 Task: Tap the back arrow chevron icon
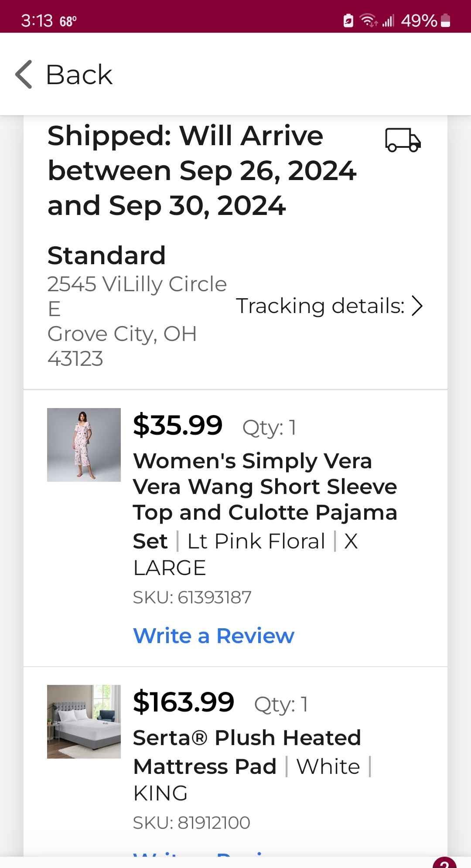[x=24, y=74]
